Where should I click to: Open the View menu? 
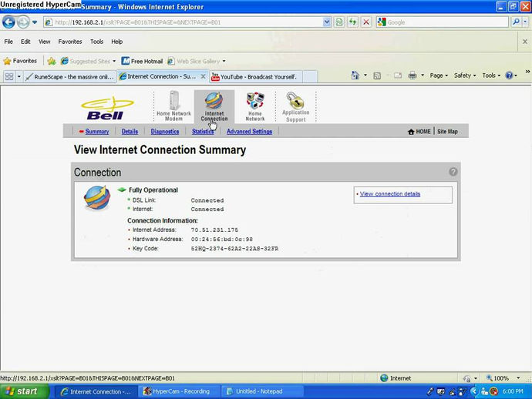[45, 42]
